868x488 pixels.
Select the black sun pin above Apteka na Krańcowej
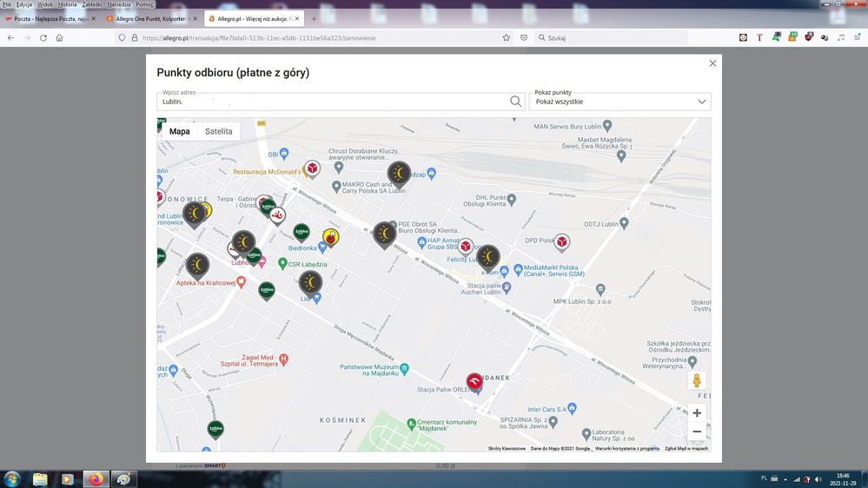click(x=197, y=266)
